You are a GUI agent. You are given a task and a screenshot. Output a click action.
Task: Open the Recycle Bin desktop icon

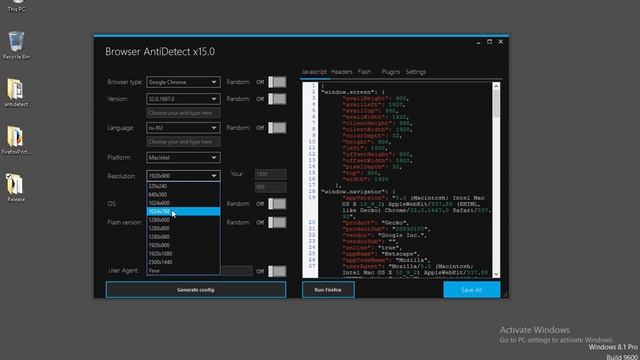16,45
